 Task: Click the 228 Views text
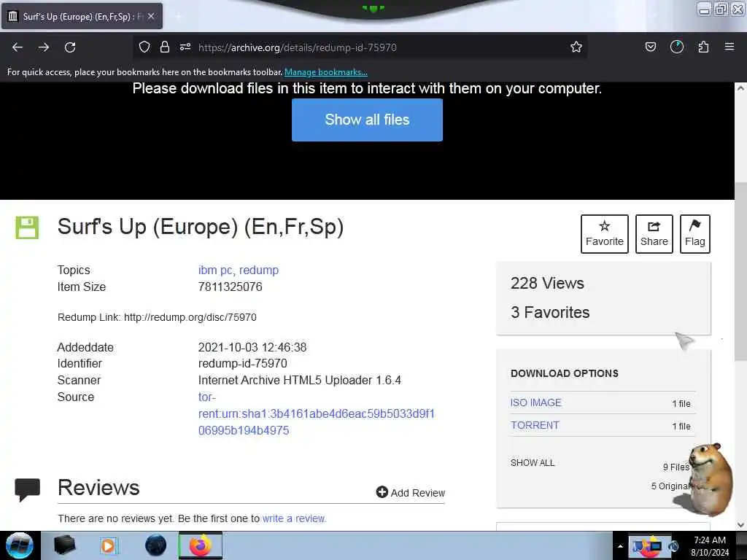(547, 284)
